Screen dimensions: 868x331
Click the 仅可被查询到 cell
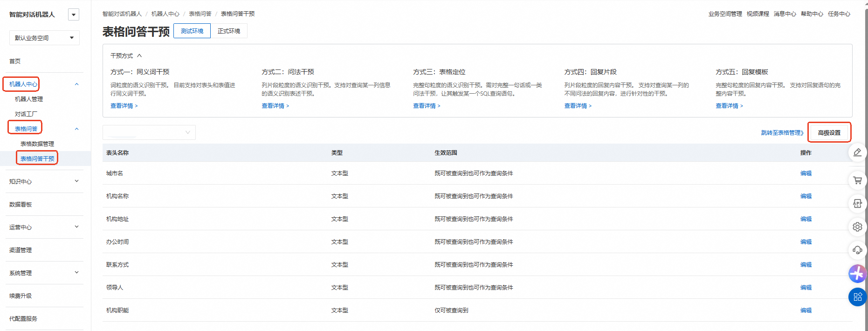point(451,310)
